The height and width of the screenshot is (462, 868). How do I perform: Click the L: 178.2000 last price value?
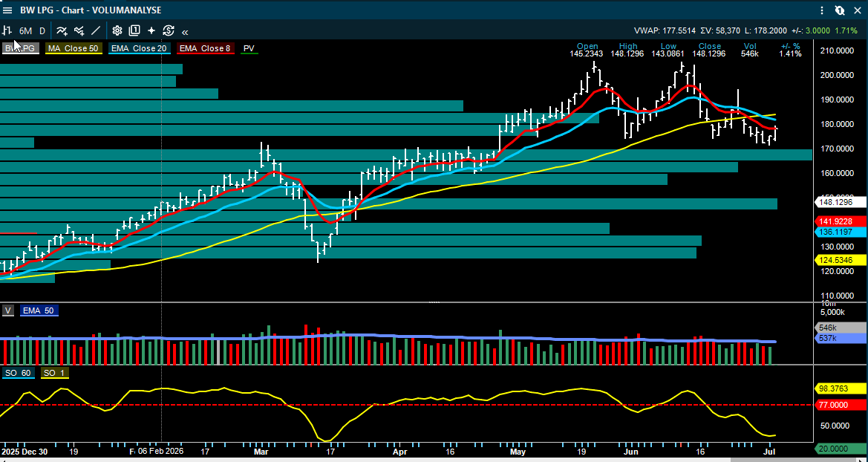(x=765, y=31)
